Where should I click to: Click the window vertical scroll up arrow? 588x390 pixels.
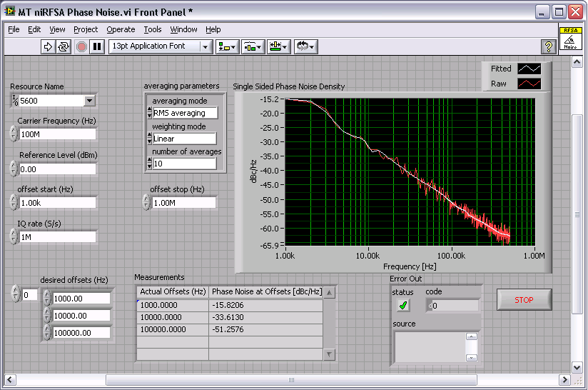coord(577,61)
